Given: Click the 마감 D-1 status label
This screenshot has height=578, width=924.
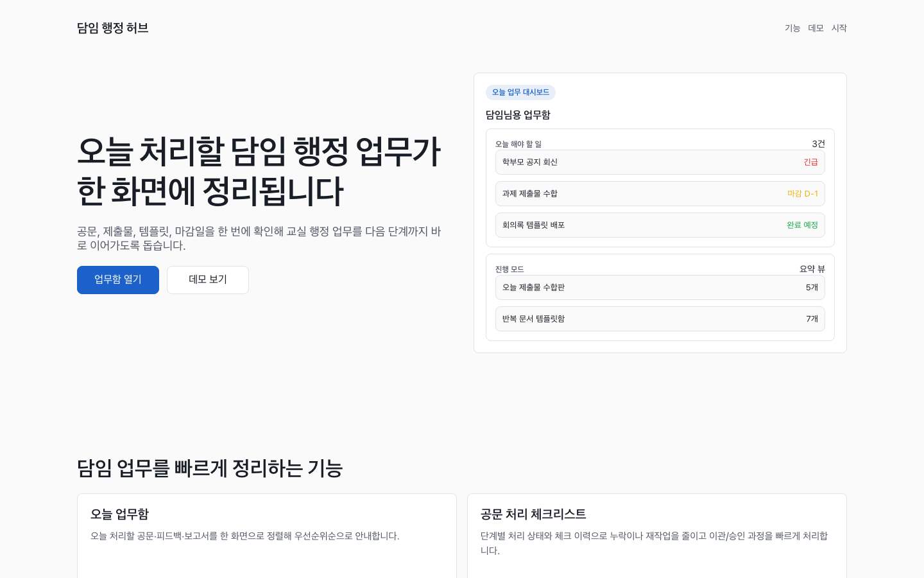Looking at the screenshot, I should click(x=803, y=194).
